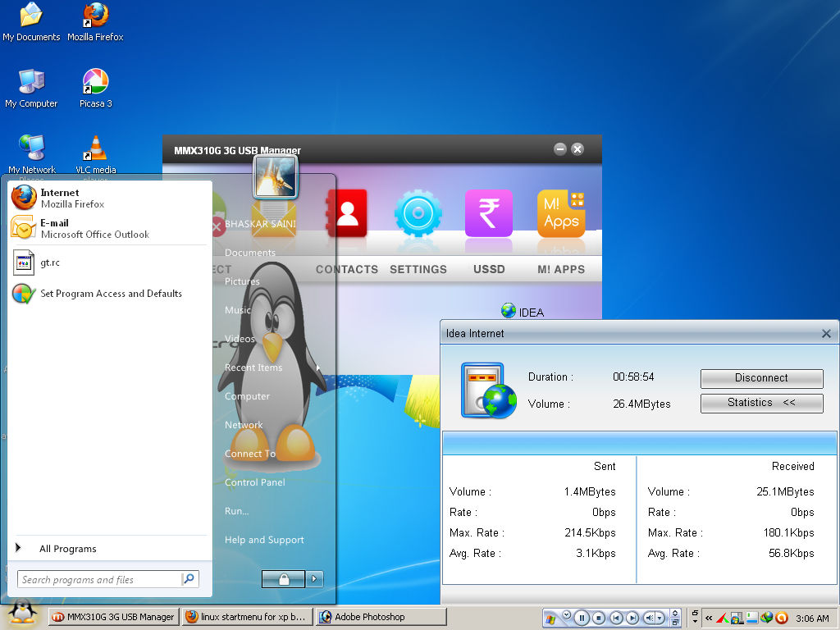Open the media toolbar quick-access round dropdown
Screen dimensions: 840x630
click(x=566, y=615)
